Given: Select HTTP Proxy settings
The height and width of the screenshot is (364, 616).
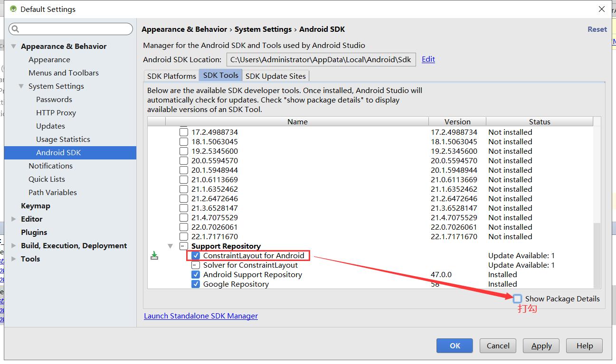Looking at the screenshot, I should point(56,113).
